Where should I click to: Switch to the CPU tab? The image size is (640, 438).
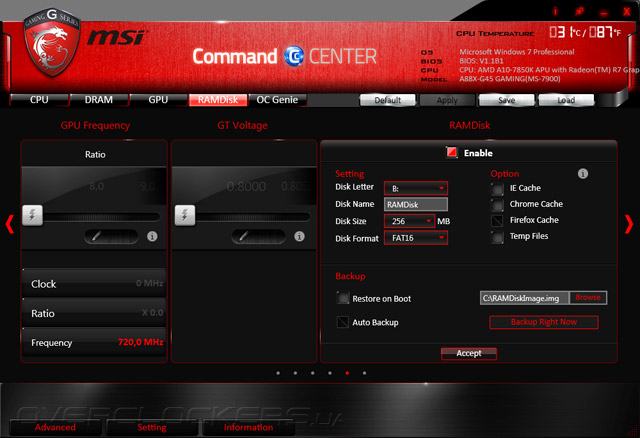click(39, 100)
